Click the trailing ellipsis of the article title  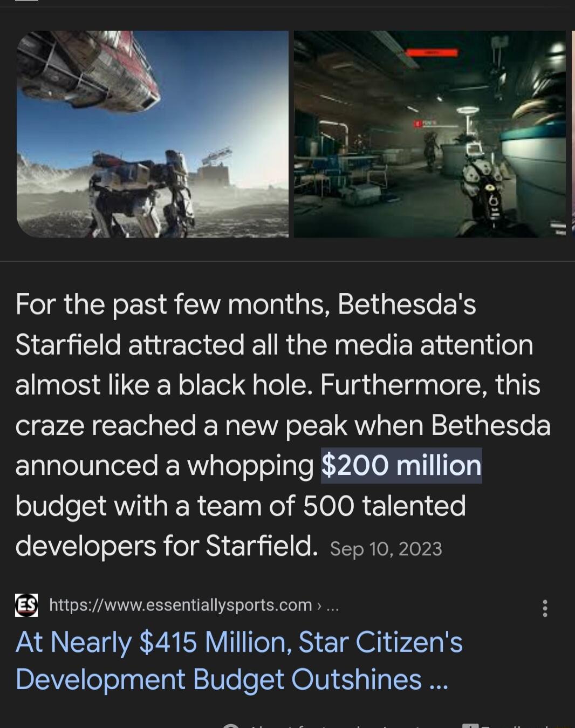tap(439, 681)
